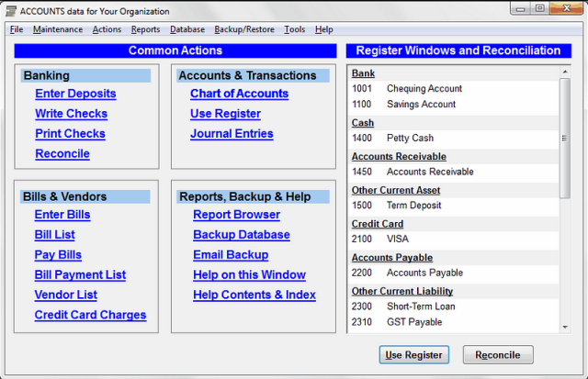Click the Credit Card Charges link
Image resolution: width=588 pixels, height=379 pixels.
click(90, 316)
